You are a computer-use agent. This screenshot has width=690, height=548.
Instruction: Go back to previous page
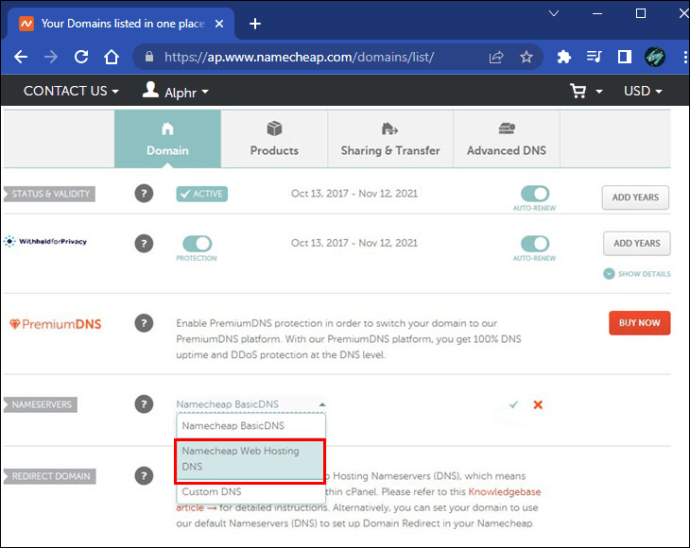tap(21, 57)
